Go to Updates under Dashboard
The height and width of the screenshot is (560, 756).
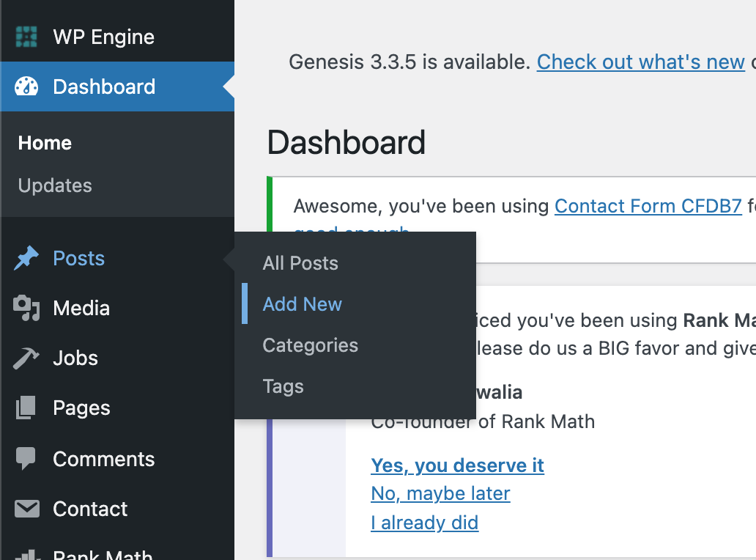[x=55, y=185]
